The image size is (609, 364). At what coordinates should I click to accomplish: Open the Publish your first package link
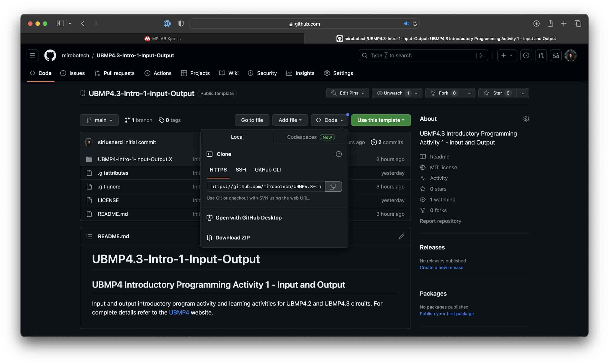click(447, 314)
